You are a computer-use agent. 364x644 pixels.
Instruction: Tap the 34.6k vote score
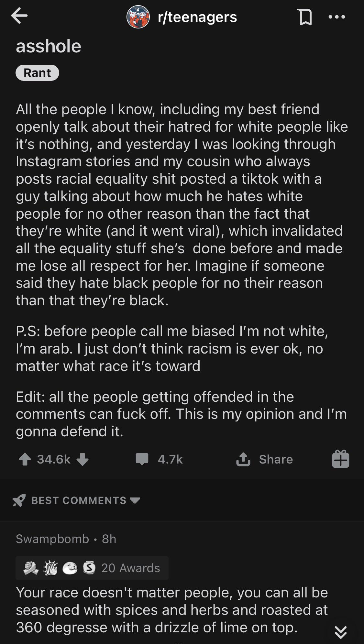point(54,459)
